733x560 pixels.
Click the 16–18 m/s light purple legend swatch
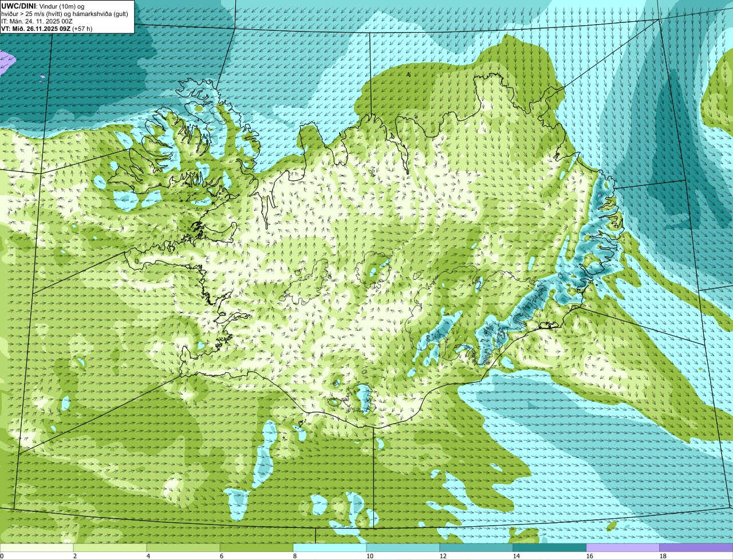point(623,547)
